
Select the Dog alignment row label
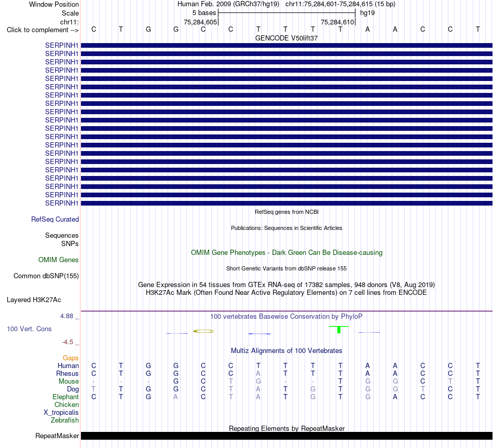point(73,389)
